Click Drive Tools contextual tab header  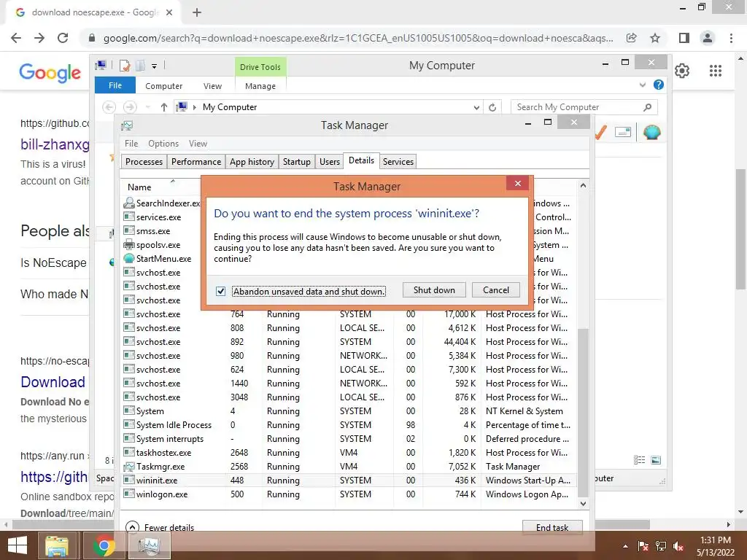[260, 67]
